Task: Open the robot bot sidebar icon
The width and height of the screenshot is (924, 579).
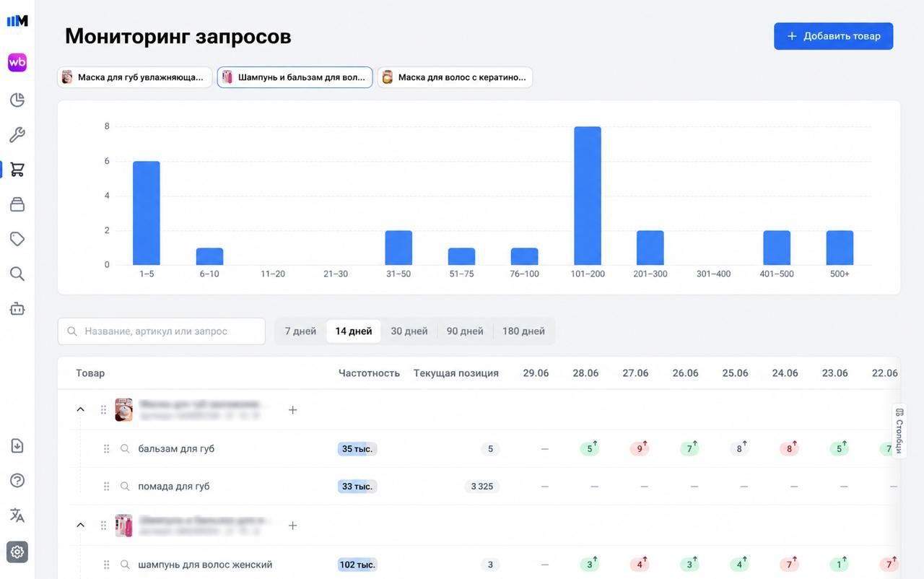Action: (17, 308)
